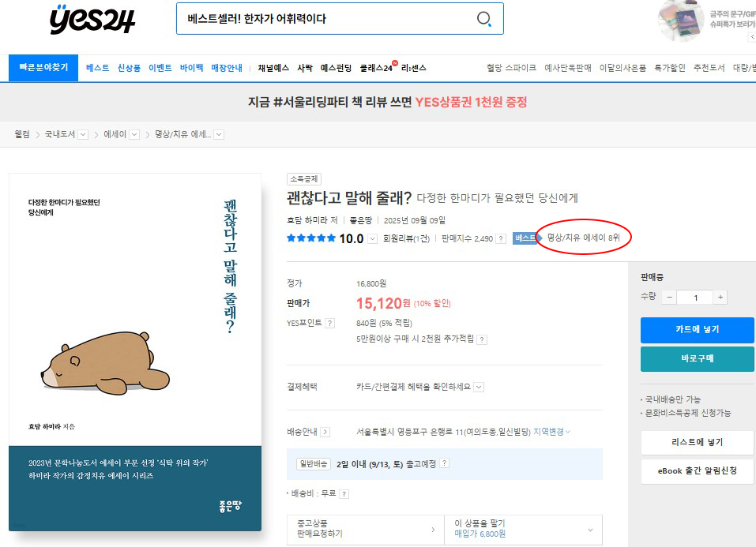This screenshot has width=756, height=547.
Task: Click the 소득공제 badge
Action: click(x=304, y=179)
